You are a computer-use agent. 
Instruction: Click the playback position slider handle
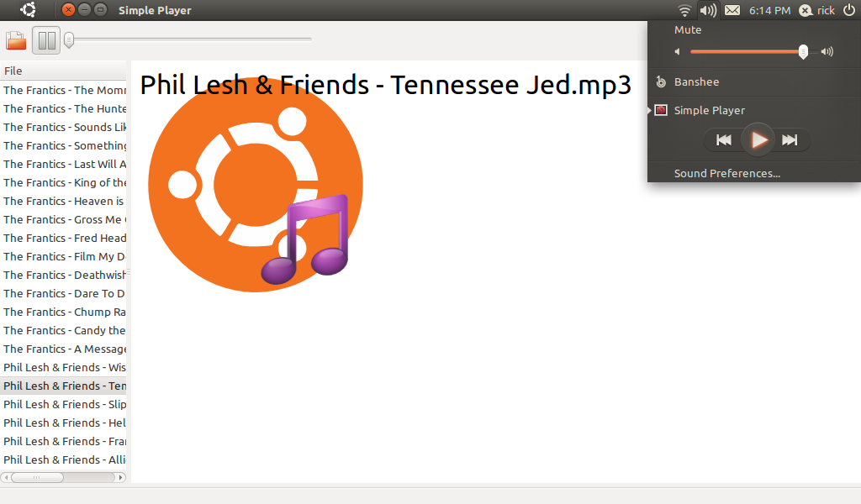point(69,40)
